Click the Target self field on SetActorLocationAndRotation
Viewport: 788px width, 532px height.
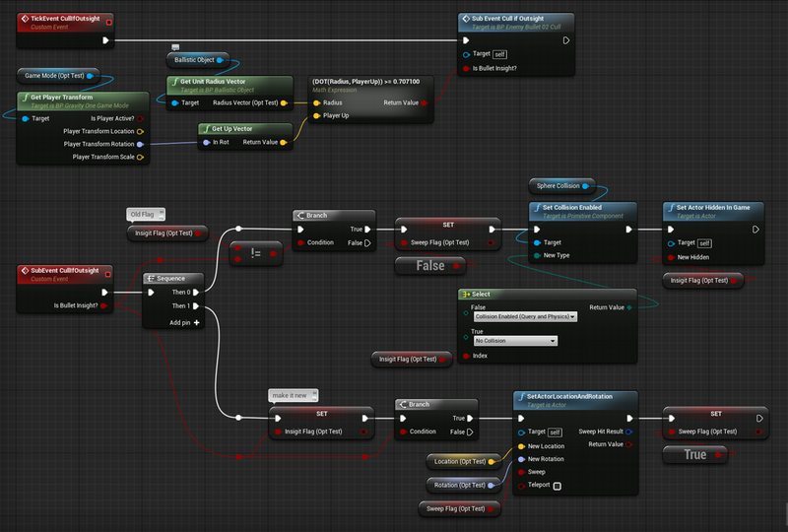(555, 432)
